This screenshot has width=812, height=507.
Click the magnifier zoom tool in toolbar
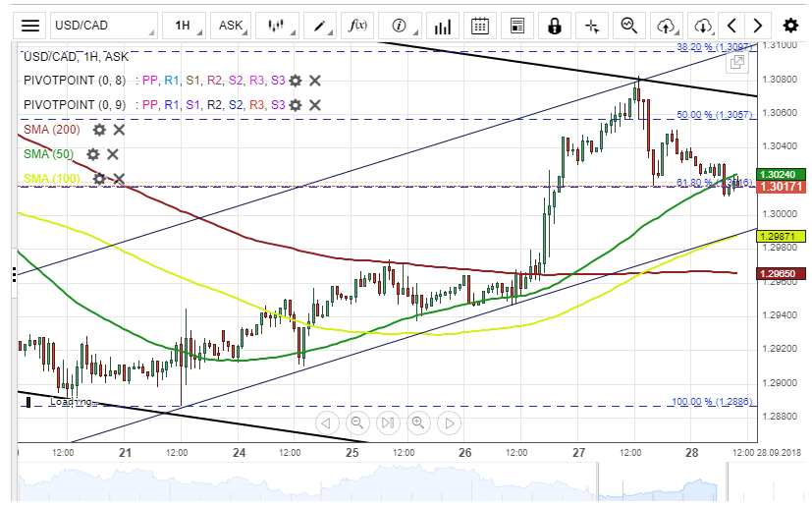(628, 26)
